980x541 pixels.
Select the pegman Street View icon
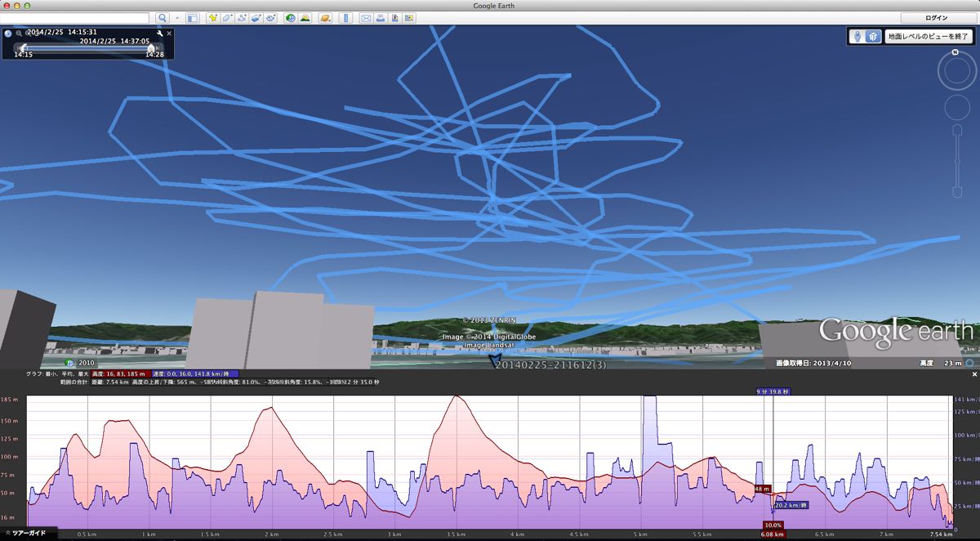coord(857,37)
